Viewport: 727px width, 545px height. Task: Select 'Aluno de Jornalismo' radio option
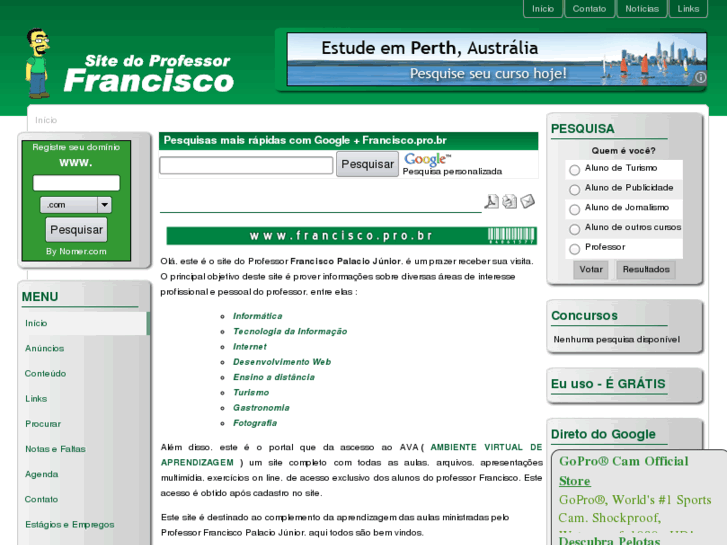574,209
